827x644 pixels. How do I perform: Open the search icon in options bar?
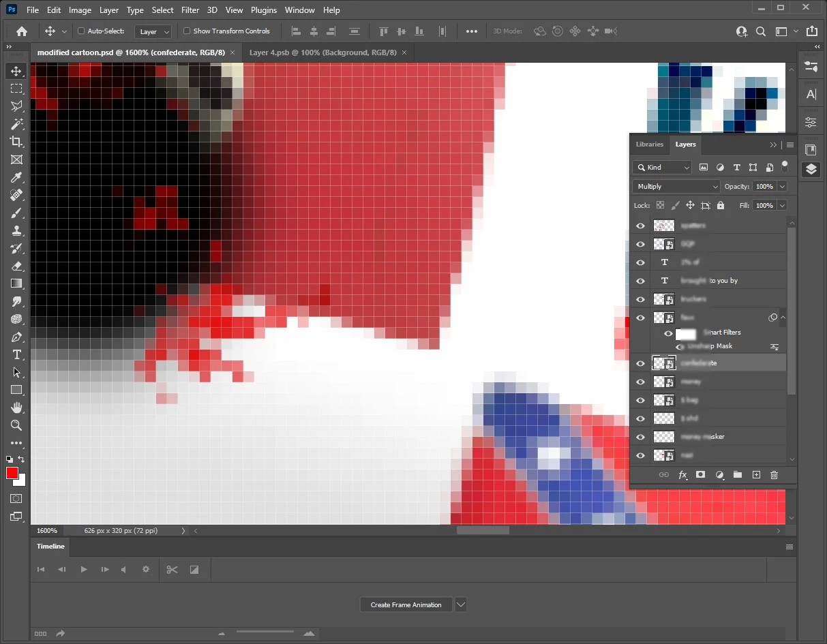(x=761, y=31)
